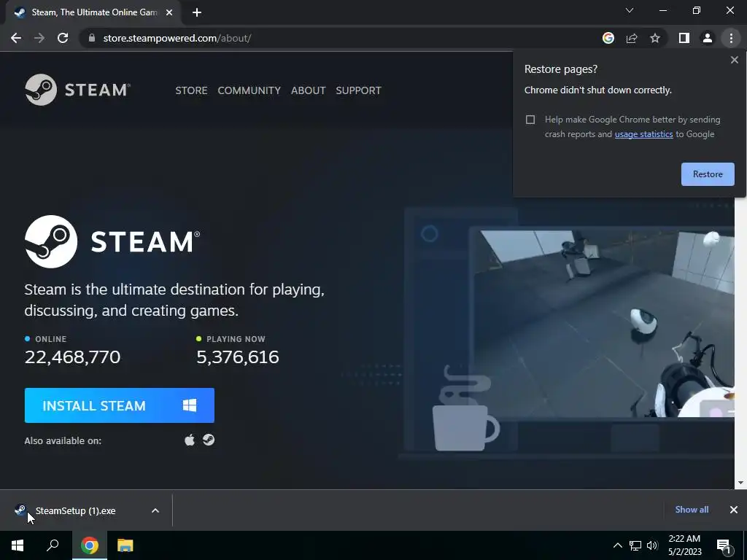Click the Apple macOS download icon

[x=190, y=440]
